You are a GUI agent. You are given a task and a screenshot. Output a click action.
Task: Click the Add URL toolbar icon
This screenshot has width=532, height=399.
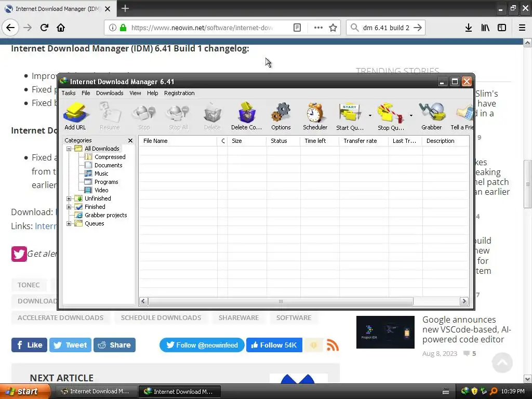tap(75, 116)
